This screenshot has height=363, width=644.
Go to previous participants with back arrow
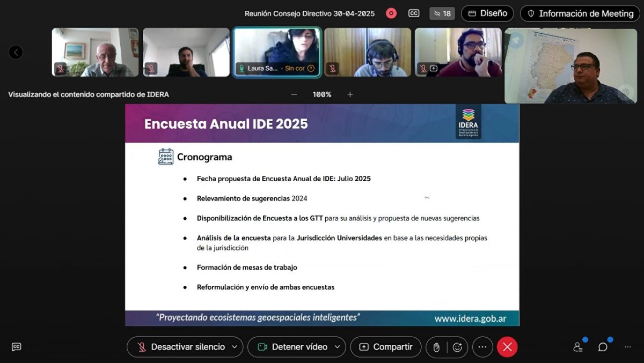pyautogui.click(x=16, y=52)
